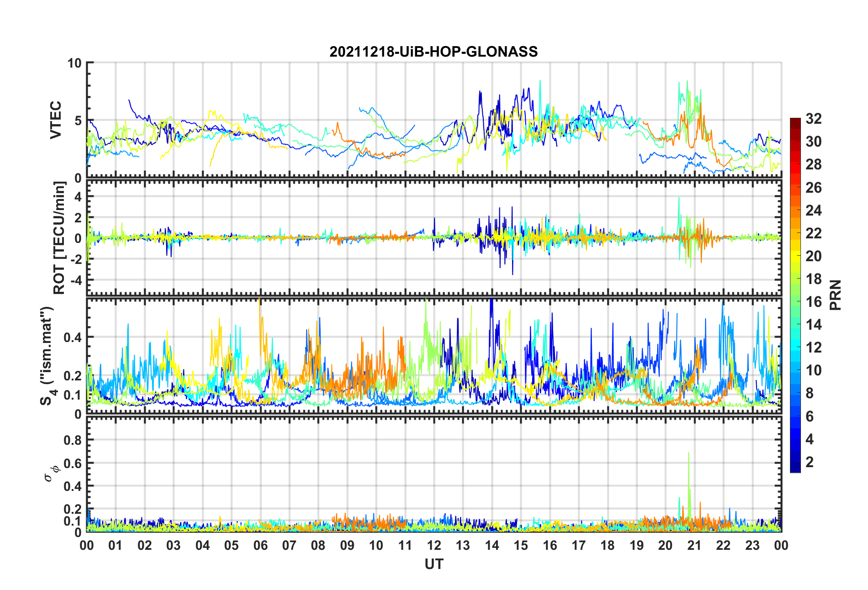Click the plot title 20211218-UiB-HOP-GLONASS
The width and height of the screenshot is (868, 590).
point(434,52)
